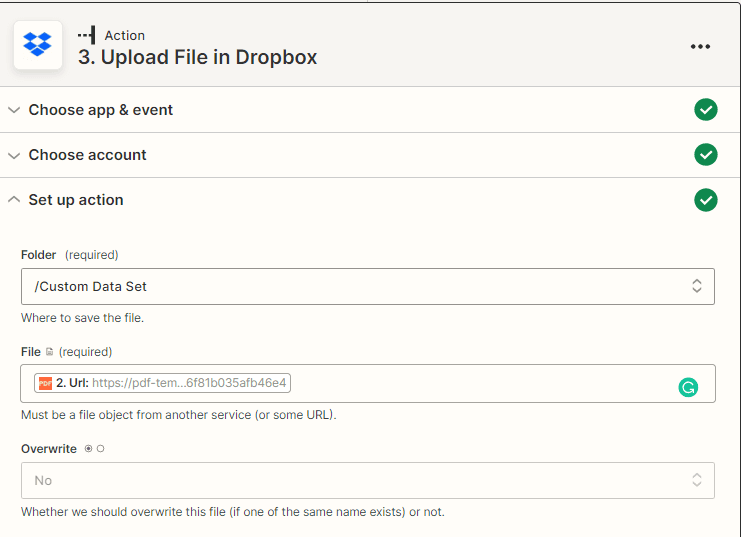Click green checkmark beside Choose app & event
The height and width of the screenshot is (537, 741).
coord(706,110)
